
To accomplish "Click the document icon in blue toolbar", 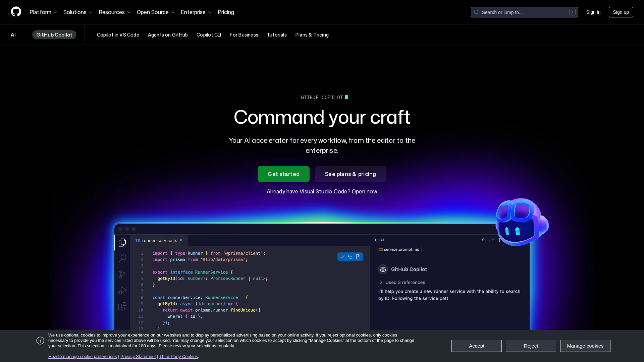I will 358,257.
